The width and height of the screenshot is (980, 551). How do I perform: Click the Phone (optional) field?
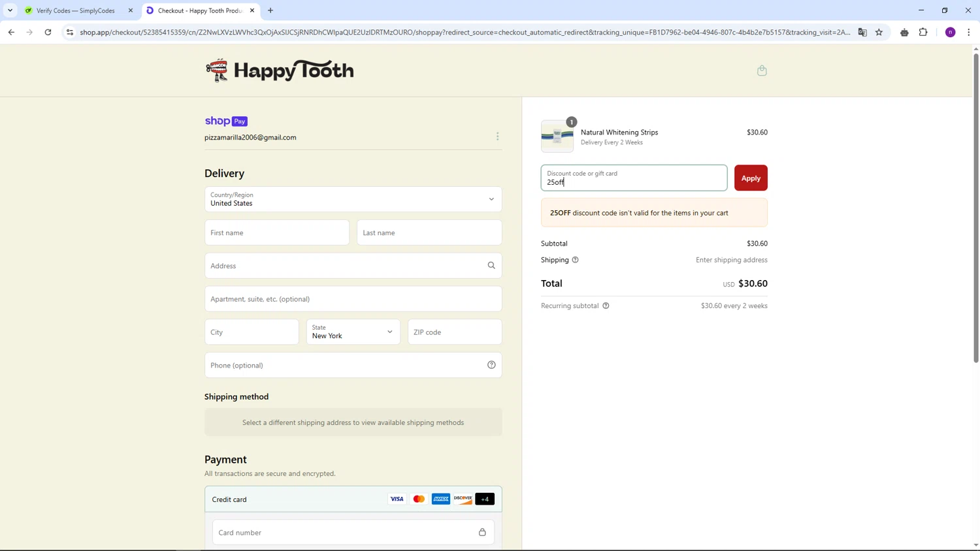(x=353, y=365)
